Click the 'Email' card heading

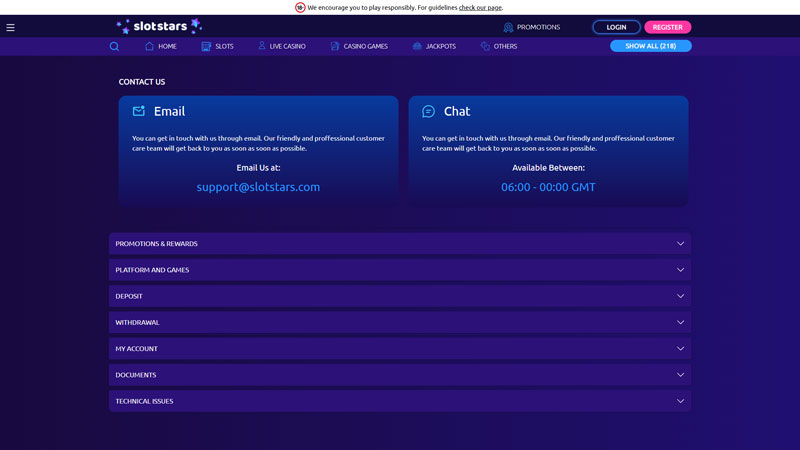point(169,111)
